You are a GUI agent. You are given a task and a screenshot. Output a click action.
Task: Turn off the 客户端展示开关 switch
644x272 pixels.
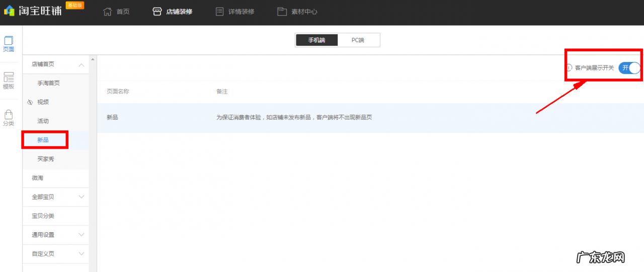point(629,68)
